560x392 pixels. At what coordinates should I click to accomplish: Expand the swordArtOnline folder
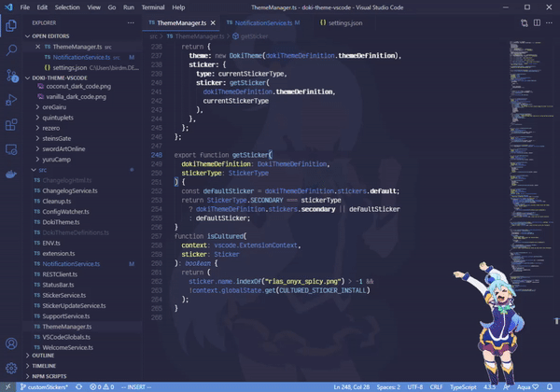click(x=63, y=149)
